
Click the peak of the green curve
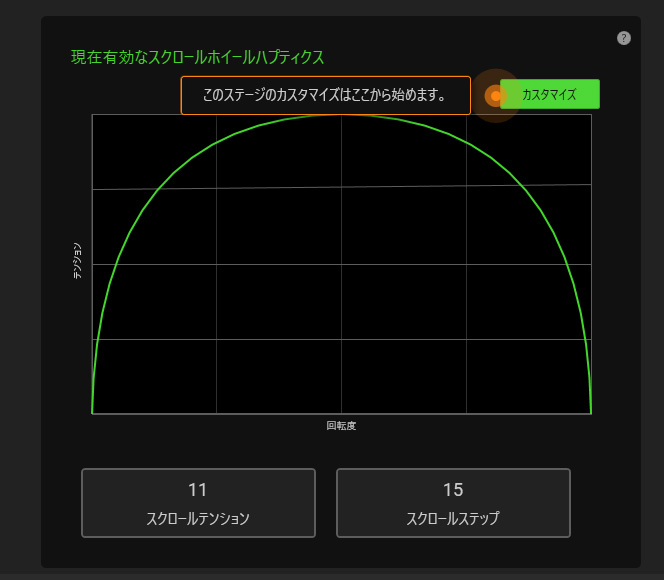(341, 115)
